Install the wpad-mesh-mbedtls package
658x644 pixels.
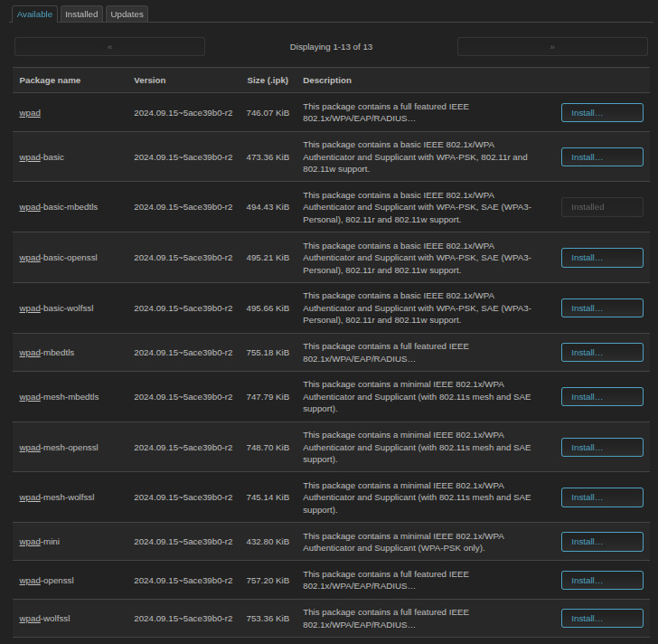tap(602, 397)
